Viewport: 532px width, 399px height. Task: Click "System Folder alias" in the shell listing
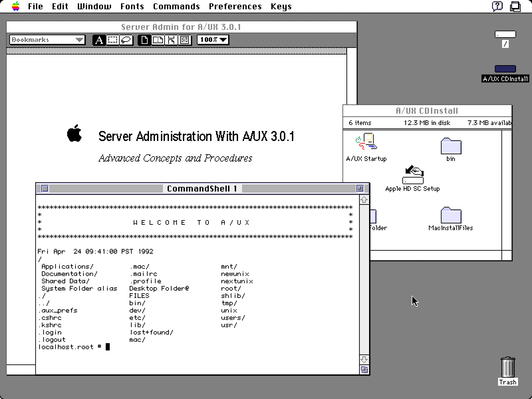[79, 289]
